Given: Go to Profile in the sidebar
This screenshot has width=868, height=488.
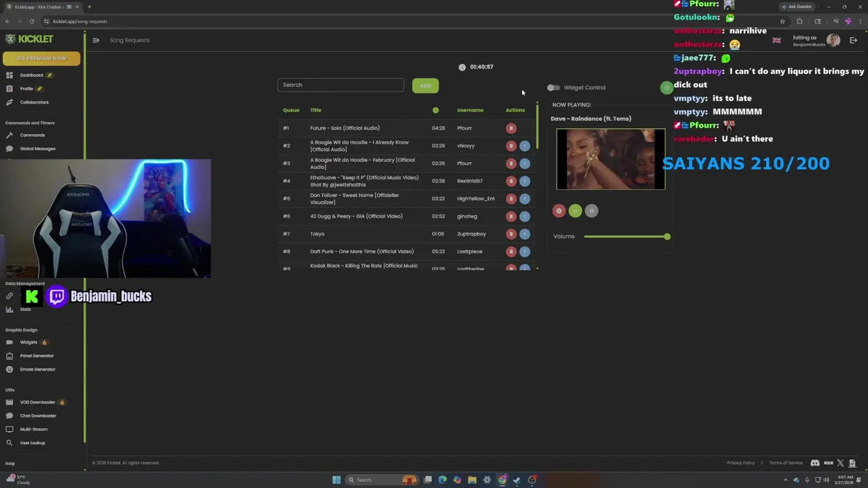Looking at the screenshot, I should click(x=26, y=89).
